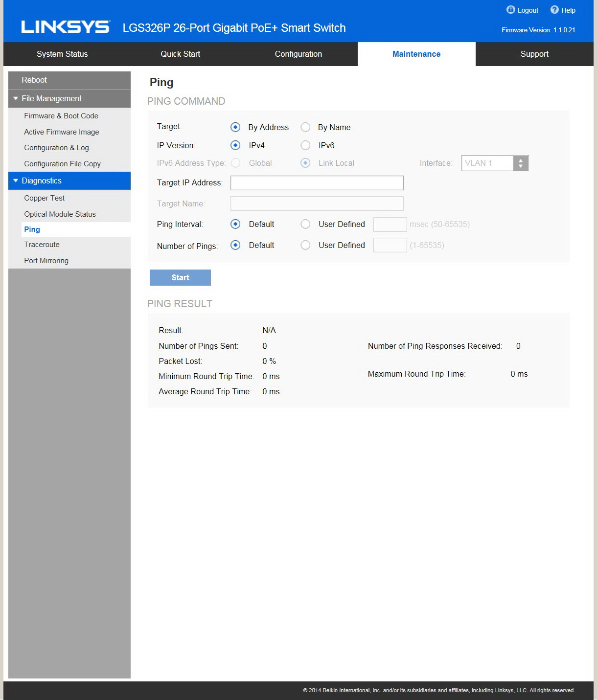The image size is (597, 700).
Task: Set Number of Pings to User Defined
Action: coord(305,245)
